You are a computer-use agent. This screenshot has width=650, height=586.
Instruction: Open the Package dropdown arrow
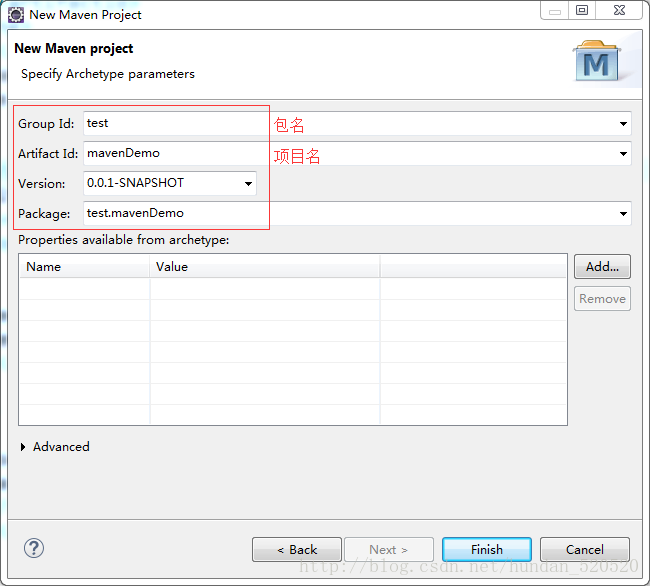[x=623, y=214]
